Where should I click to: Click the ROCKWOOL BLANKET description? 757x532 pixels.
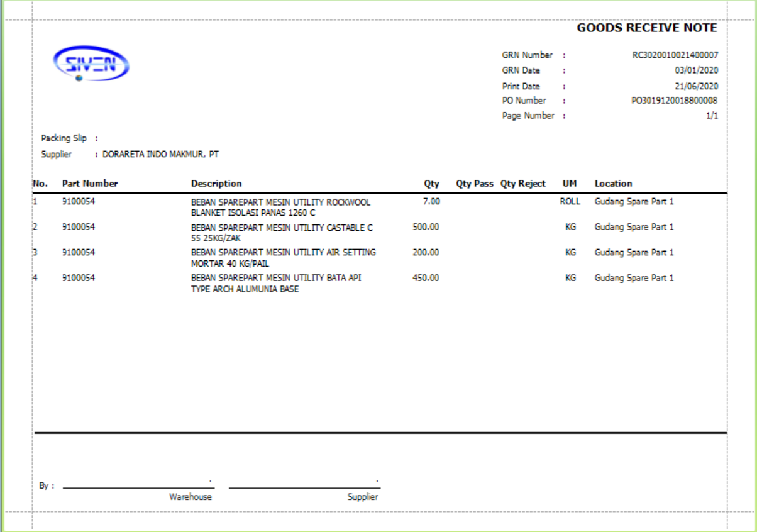281,208
